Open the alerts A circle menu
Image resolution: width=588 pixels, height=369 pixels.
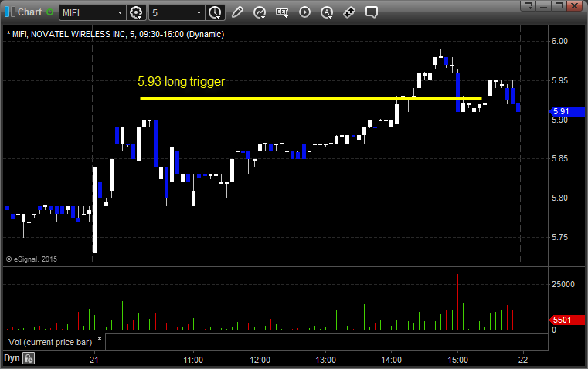(327, 12)
